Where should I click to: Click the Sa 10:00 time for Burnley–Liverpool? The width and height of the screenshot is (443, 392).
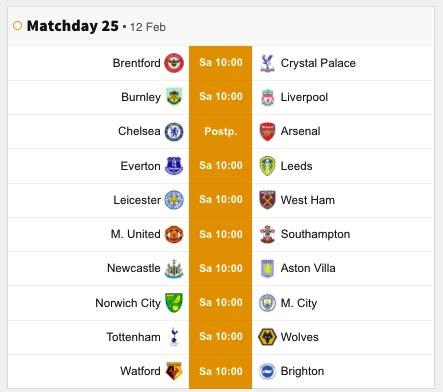coord(221,97)
